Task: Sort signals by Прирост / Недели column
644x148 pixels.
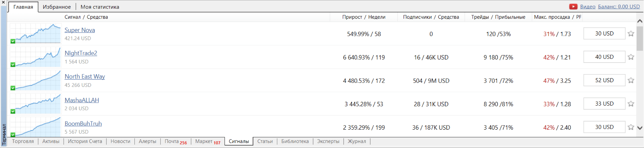Action: [x=364, y=17]
